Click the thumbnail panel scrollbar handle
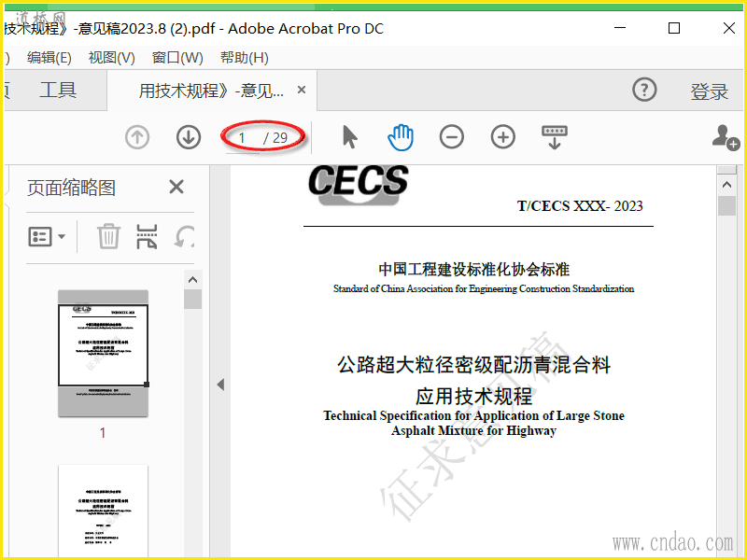The width and height of the screenshot is (747, 560). tap(193, 300)
